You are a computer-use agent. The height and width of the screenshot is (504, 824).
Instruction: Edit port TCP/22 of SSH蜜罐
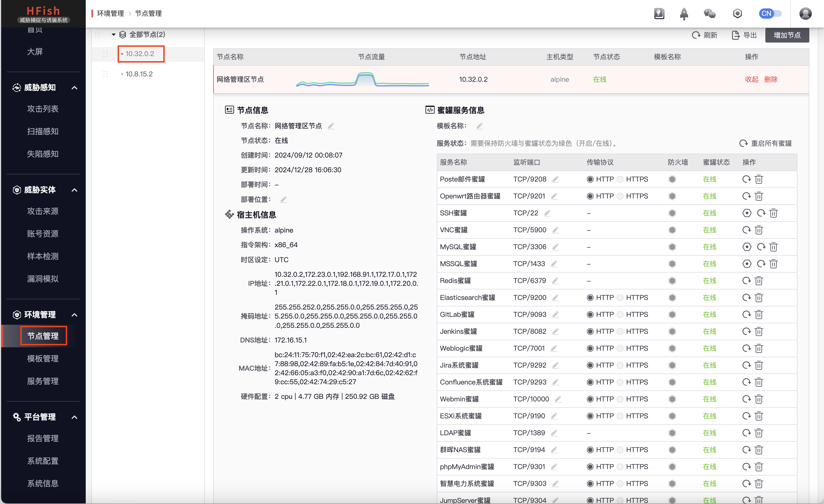point(547,213)
